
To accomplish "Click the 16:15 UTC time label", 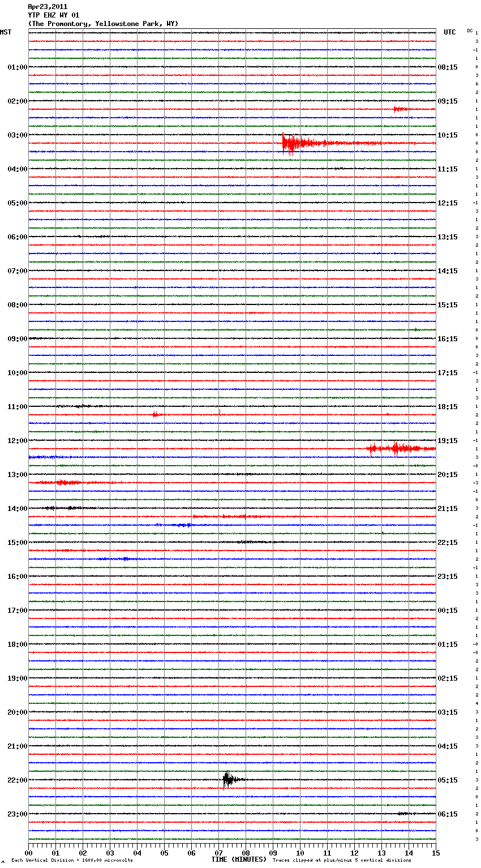I will coord(448,339).
